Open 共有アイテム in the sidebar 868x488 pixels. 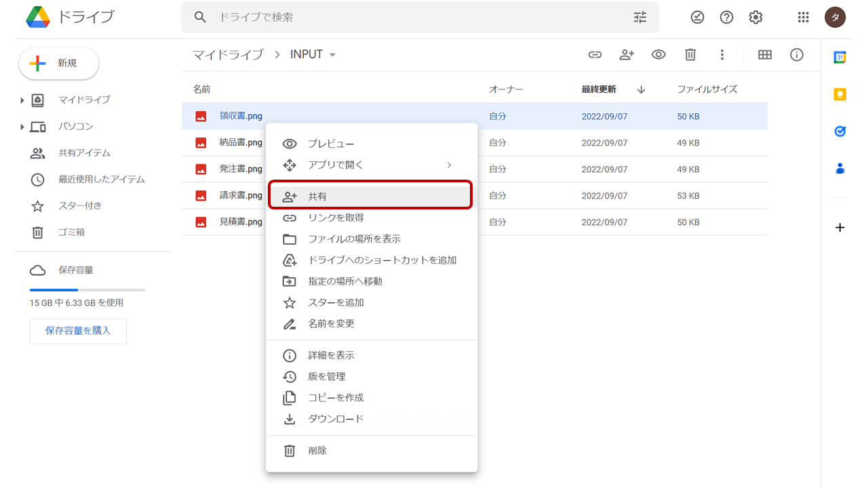coord(84,153)
